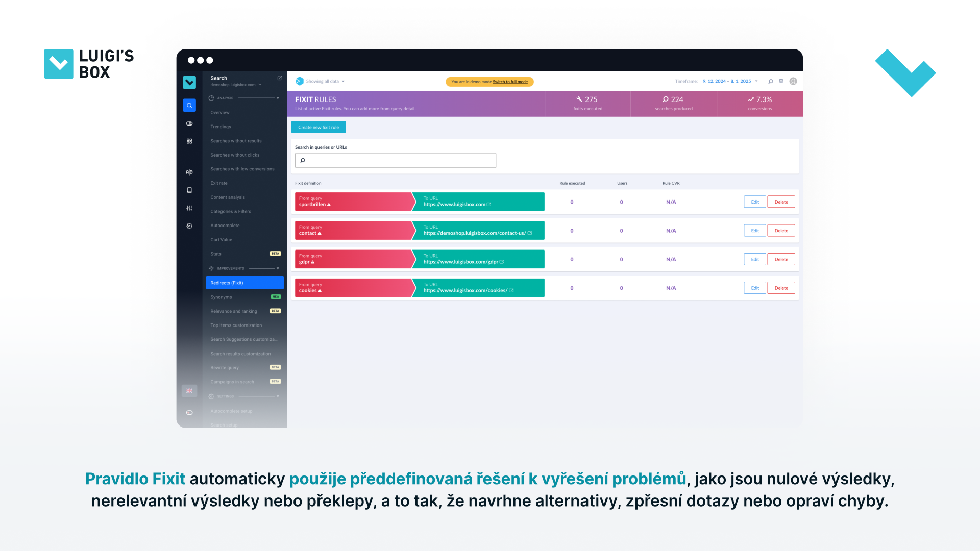Focus the Search in queries or URLs field
Viewport: 980px width, 551px height.
coord(396,160)
